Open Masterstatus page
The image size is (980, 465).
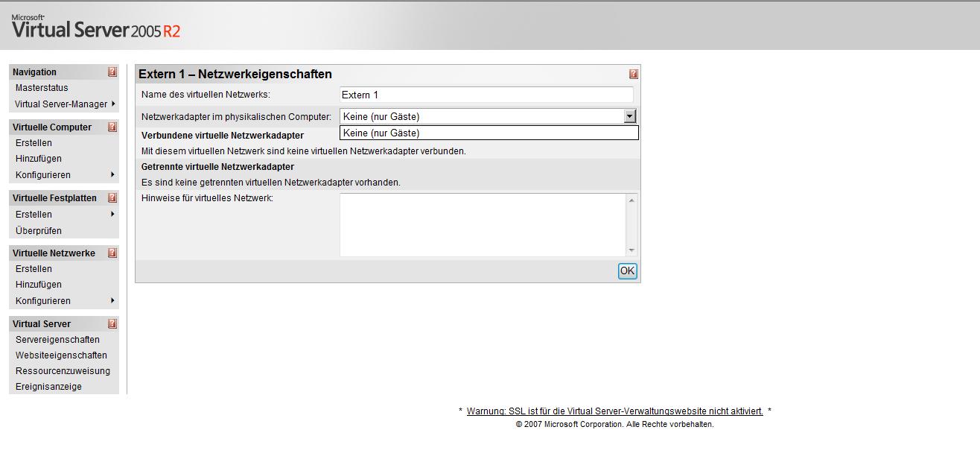(x=42, y=88)
